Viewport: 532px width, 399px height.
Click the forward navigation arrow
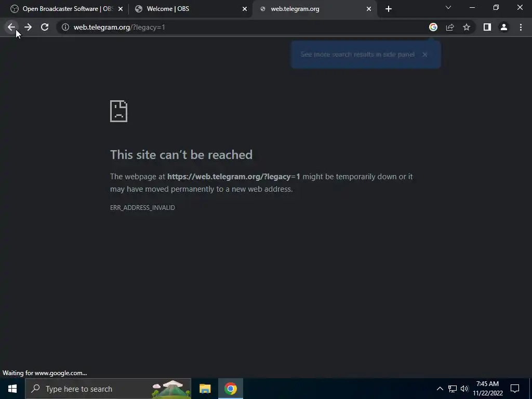click(28, 27)
